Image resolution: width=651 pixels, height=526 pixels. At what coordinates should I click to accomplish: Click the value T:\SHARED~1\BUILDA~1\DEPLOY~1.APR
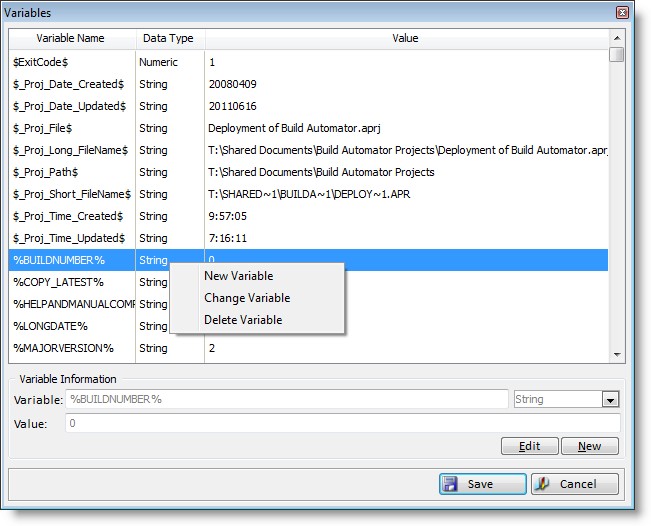point(309,194)
